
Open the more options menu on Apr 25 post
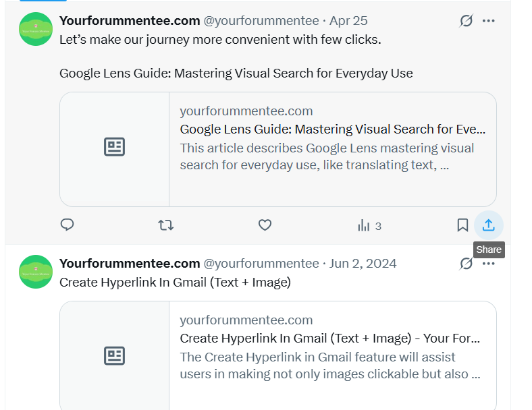tap(489, 21)
